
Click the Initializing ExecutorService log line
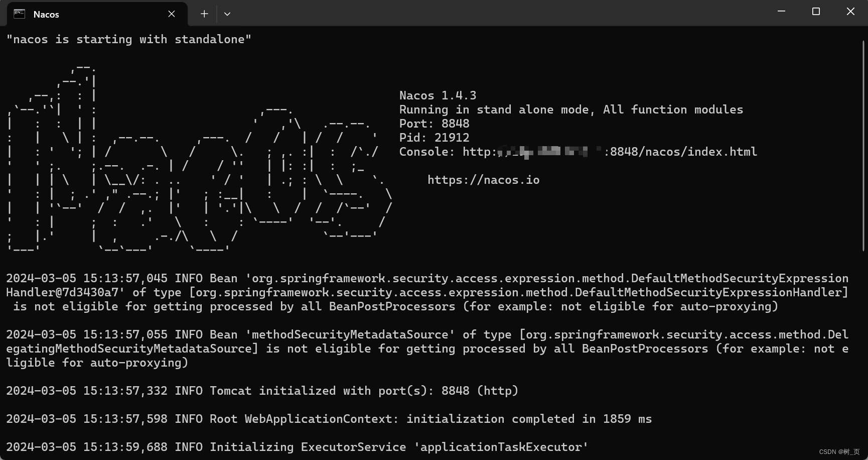(x=297, y=447)
